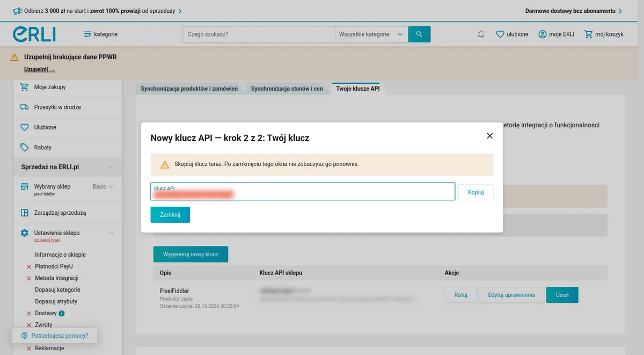Screen dimensions: 644x355
Task: Open Dopasuj kategorie settings
Action: coord(57,290)
